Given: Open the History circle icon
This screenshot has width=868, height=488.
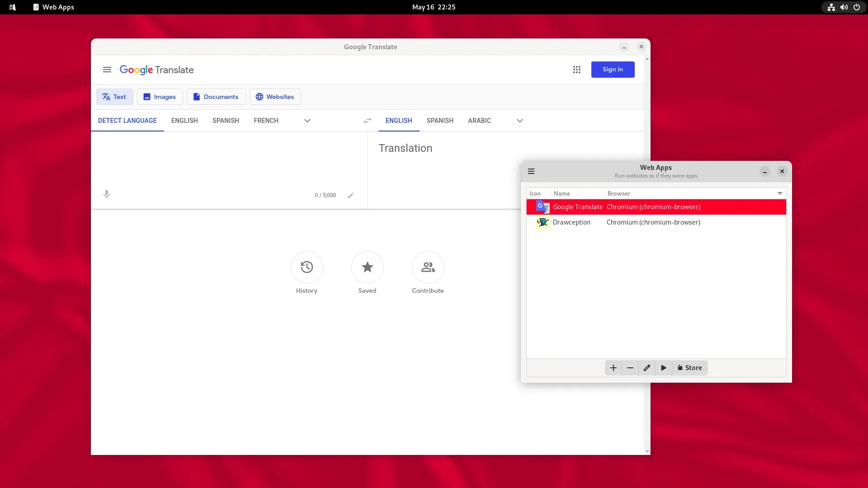Looking at the screenshot, I should tap(307, 267).
